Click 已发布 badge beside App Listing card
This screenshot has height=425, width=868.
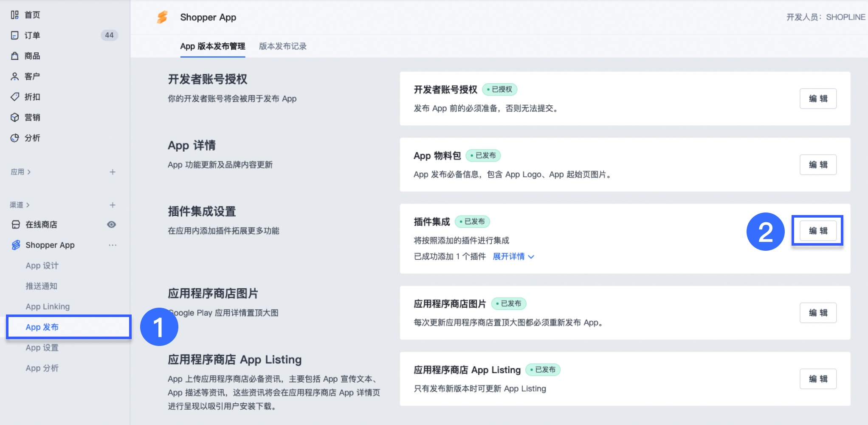tap(543, 370)
